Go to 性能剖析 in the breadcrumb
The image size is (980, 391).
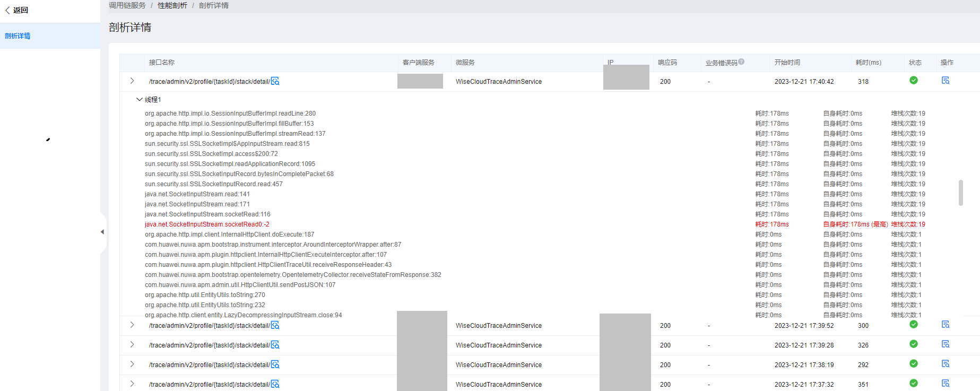point(172,5)
